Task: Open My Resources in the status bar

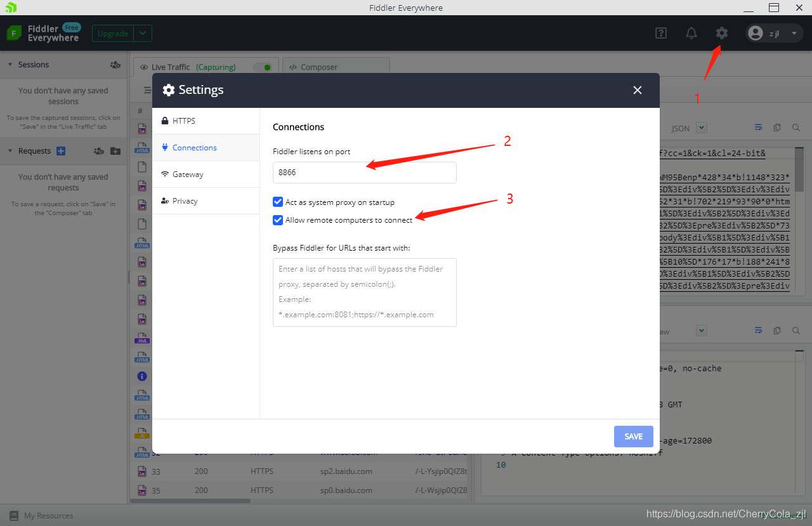Action: (42, 516)
